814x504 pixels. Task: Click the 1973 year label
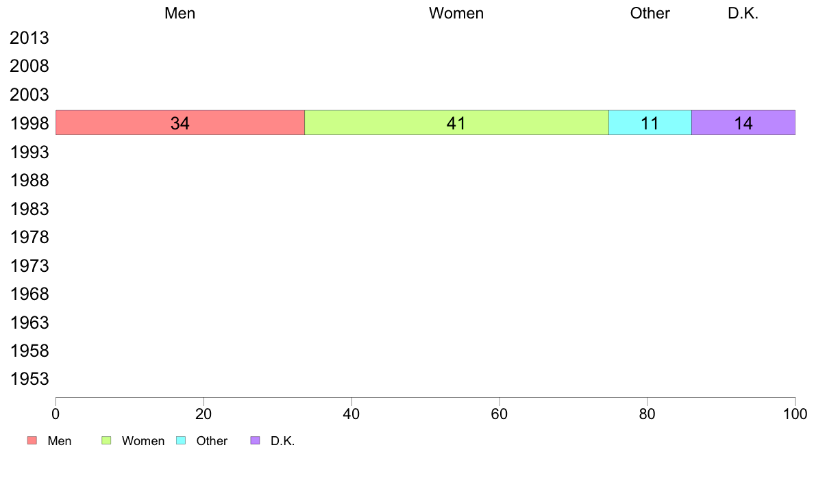[29, 266]
